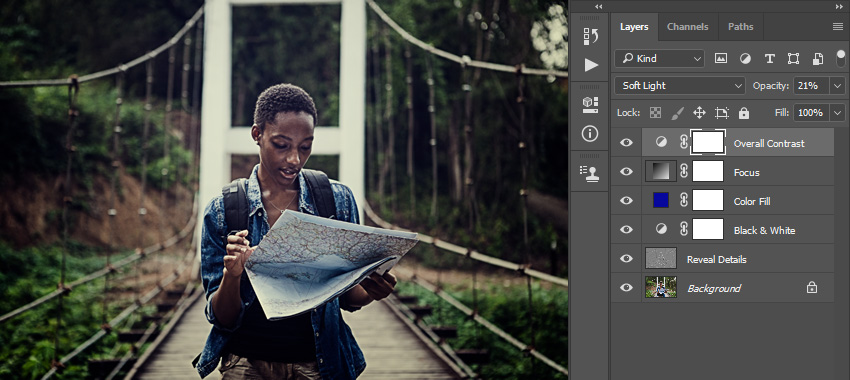Select the Focus layer name
Screen dimensions: 850x380
point(746,172)
